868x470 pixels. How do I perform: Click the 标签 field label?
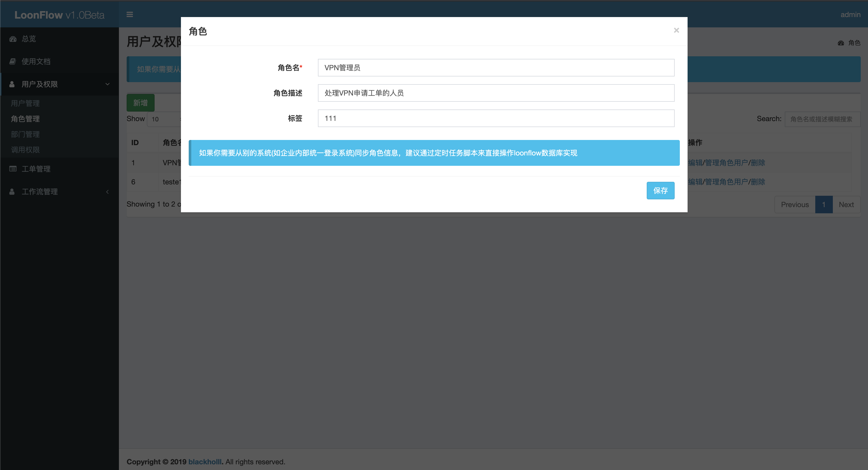[295, 118]
